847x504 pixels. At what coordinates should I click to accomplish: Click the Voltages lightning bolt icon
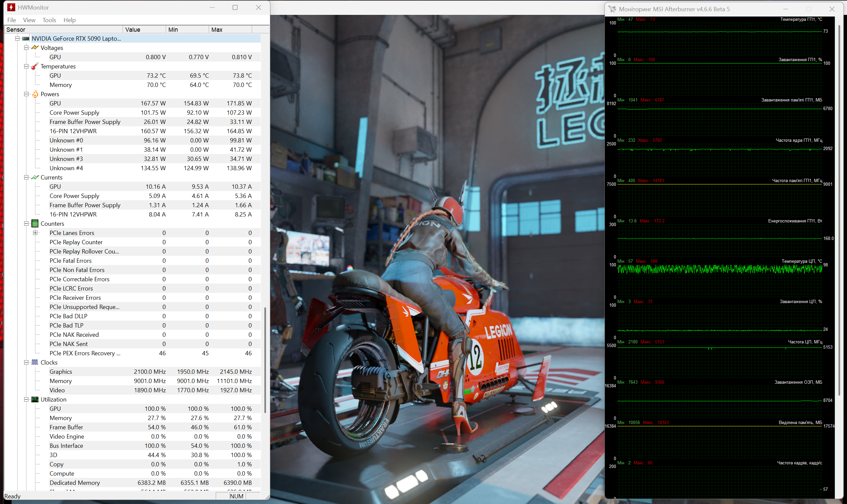(35, 48)
